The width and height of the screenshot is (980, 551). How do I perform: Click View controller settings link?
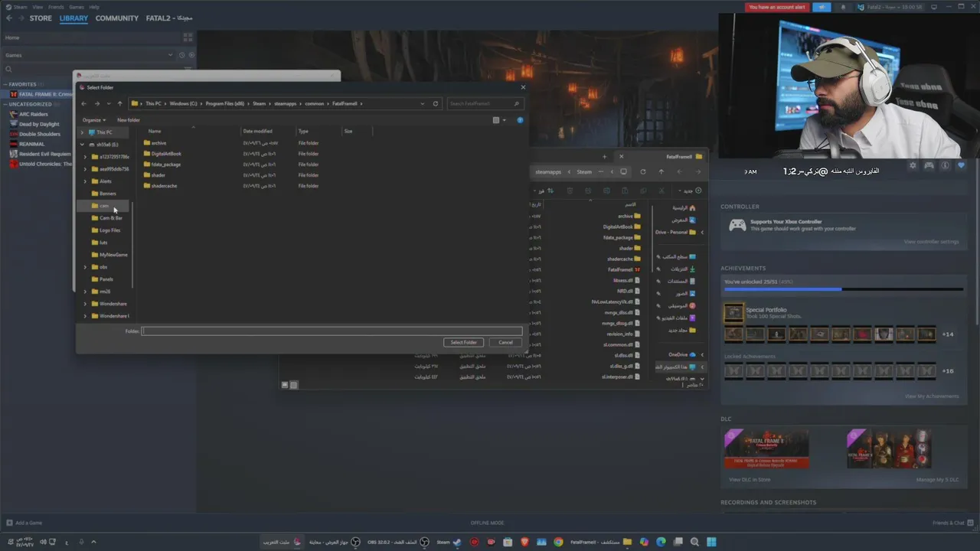click(931, 242)
